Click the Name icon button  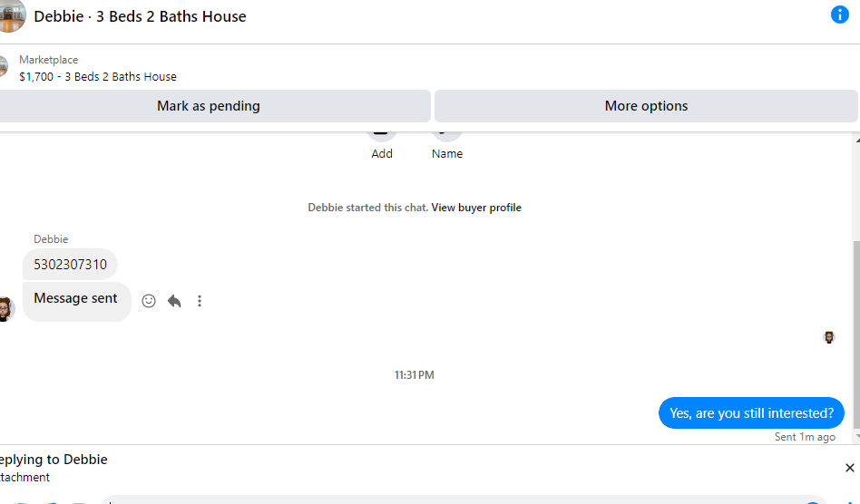point(446,133)
